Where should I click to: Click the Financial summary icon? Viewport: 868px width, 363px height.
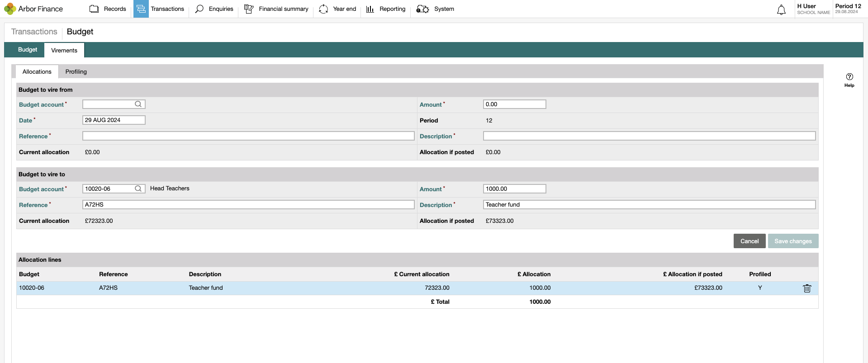coord(249,9)
